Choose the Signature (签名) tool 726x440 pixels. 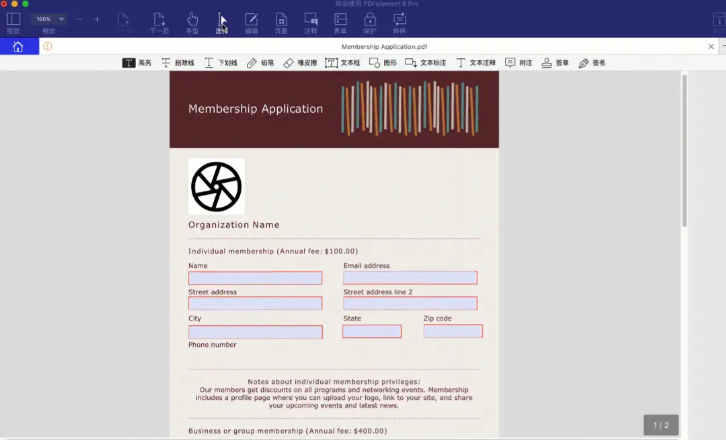point(591,62)
